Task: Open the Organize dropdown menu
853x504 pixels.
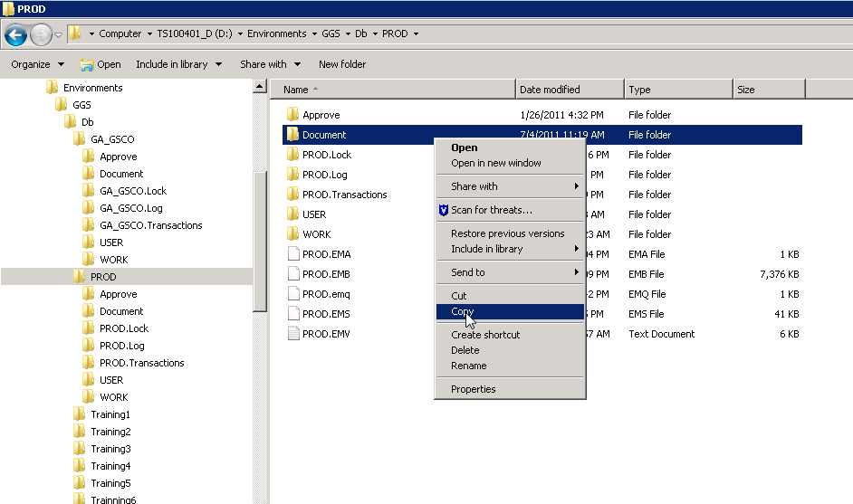Action: [37, 64]
